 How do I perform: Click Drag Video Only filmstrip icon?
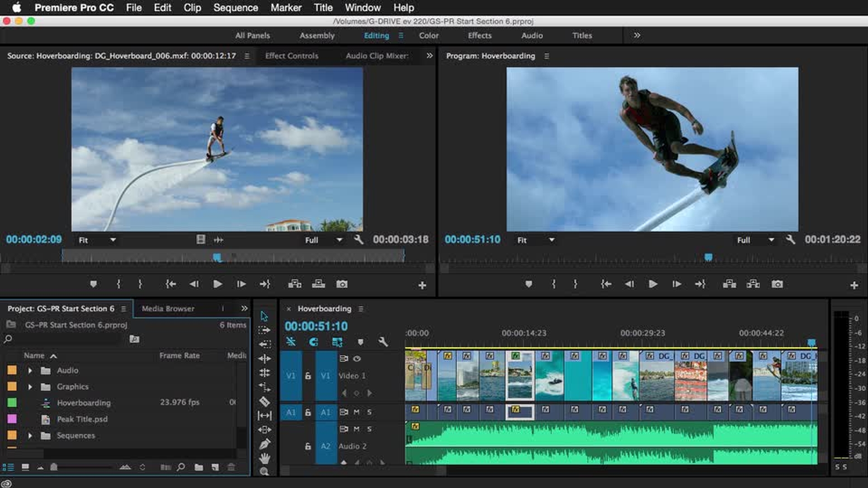201,239
